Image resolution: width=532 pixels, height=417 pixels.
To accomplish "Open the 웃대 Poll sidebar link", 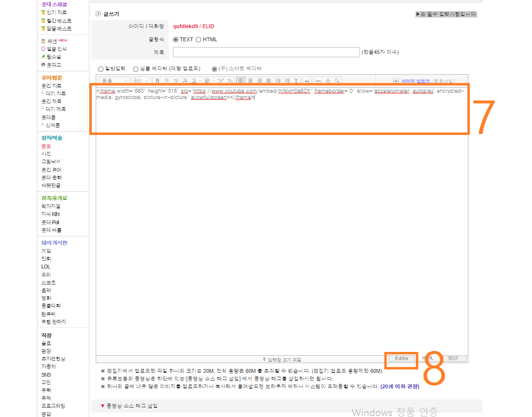I will (x=50, y=222).
